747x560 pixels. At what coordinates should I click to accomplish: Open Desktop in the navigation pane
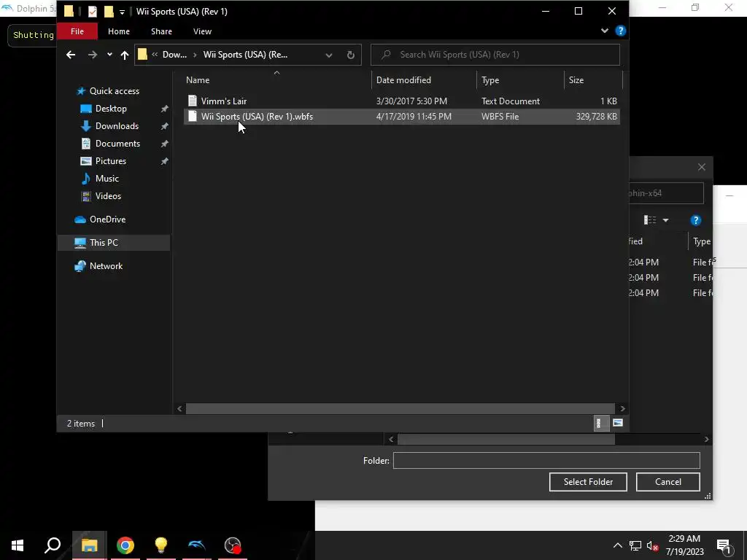111,109
